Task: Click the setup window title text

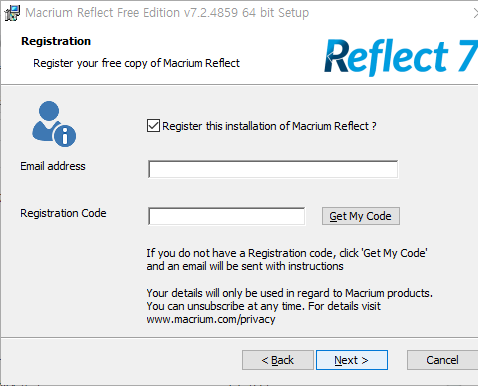Action: tap(167, 13)
